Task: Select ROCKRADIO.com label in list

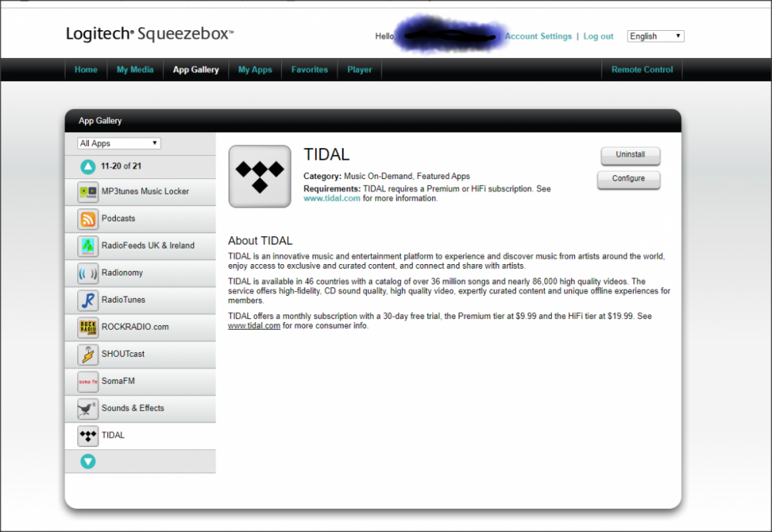Action: [x=135, y=327]
